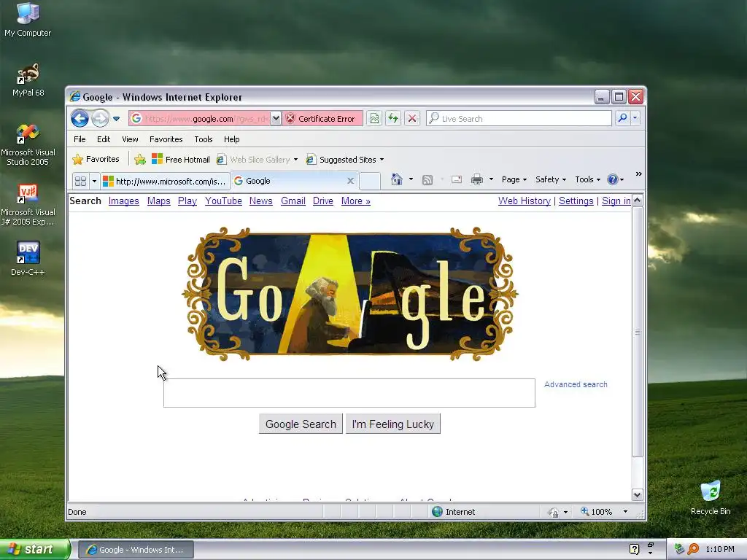Expand the Web Slice Gallery dropdown
747x560 pixels.
pos(295,160)
